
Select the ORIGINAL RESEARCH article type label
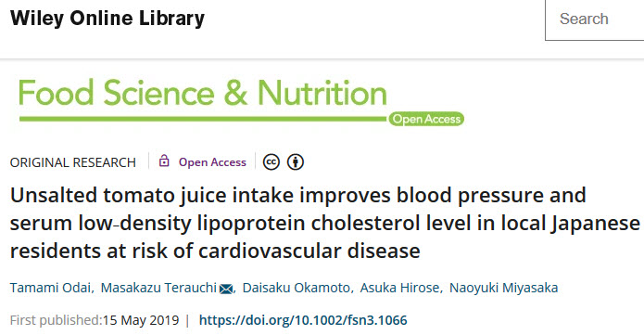point(72,162)
